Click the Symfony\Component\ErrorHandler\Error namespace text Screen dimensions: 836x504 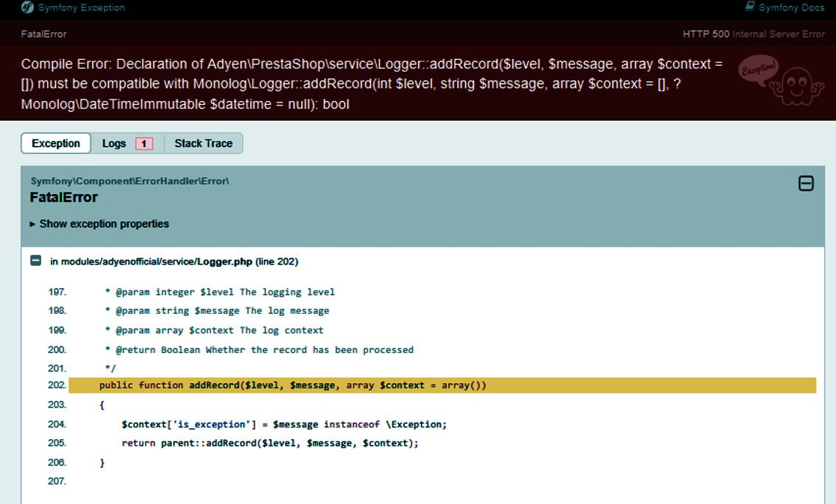(130, 181)
